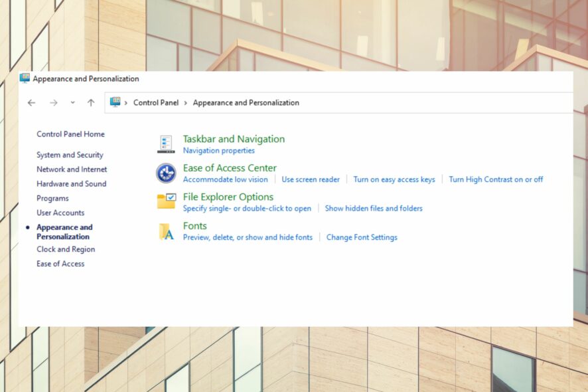Select Control Panel in the breadcrumb path
The width and height of the screenshot is (588, 392).
155,102
